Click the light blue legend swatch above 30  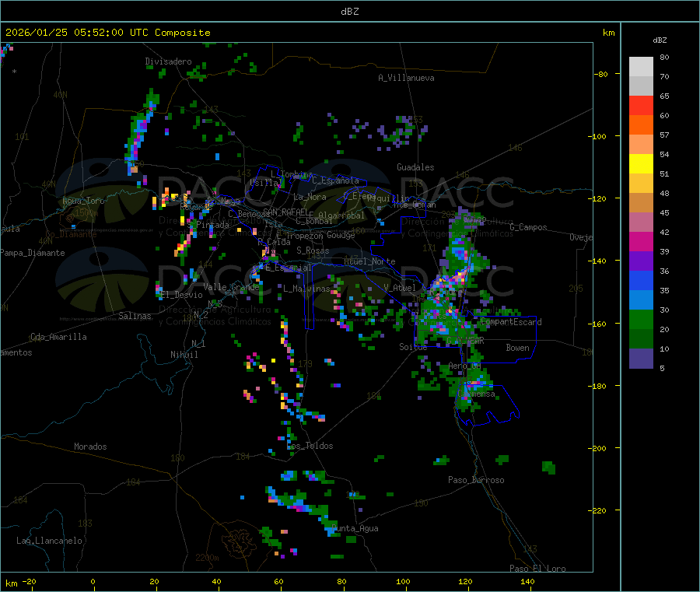[641, 300]
